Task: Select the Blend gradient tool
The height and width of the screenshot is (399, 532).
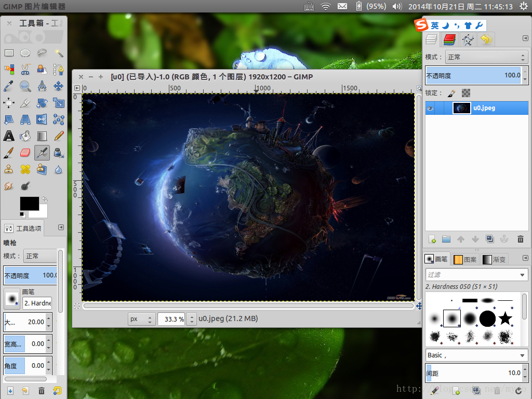Action: (x=42, y=136)
